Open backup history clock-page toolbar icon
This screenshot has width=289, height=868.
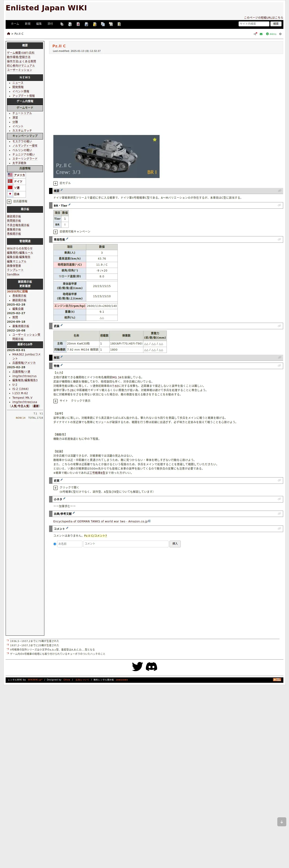coord(70,24)
